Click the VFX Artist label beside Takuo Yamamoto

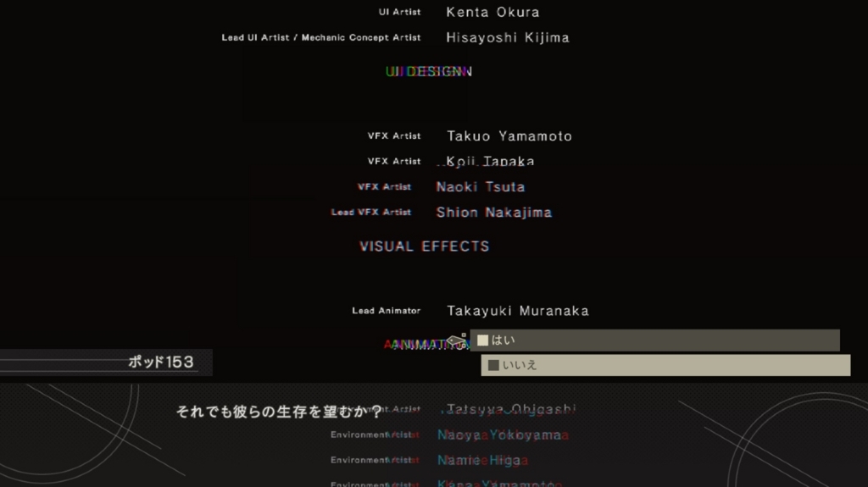pos(394,136)
